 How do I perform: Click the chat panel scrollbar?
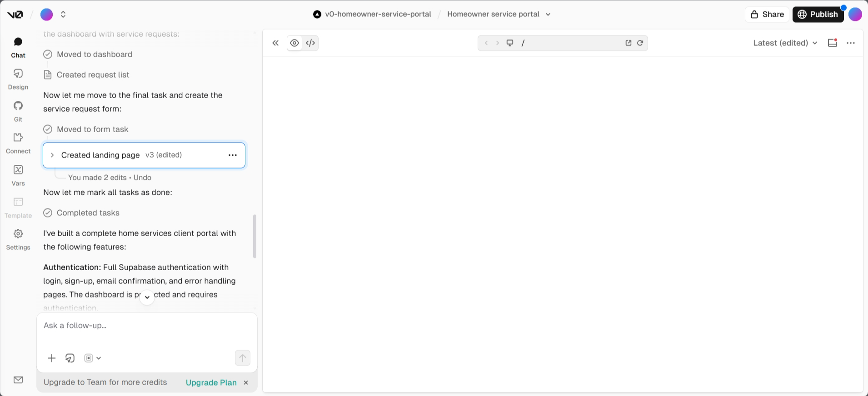tap(254, 236)
